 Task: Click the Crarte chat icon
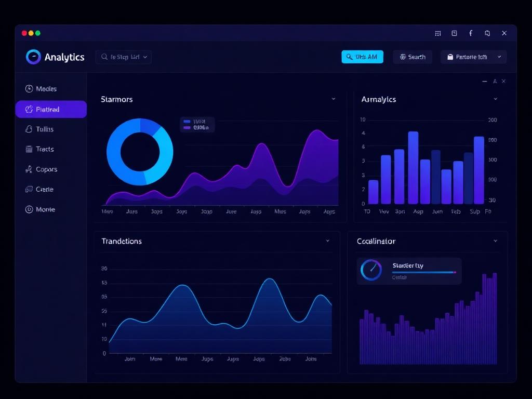click(29, 189)
